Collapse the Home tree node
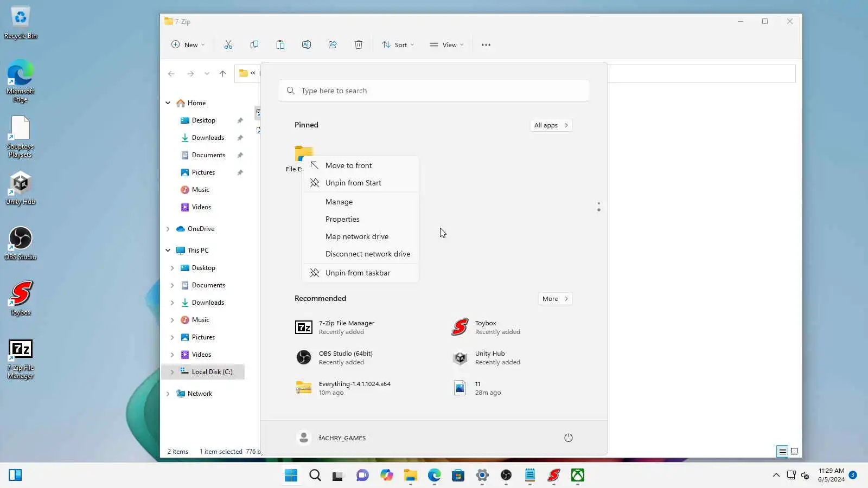Viewport: 868px width, 488px height. tap(168, 103)
